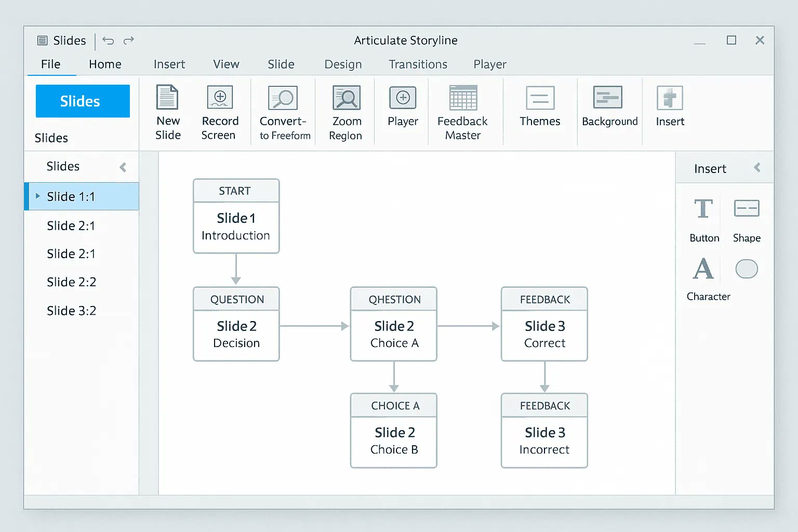Open the View tab
The height and width of the screenshot is (532, 798).
click(226, 64)
